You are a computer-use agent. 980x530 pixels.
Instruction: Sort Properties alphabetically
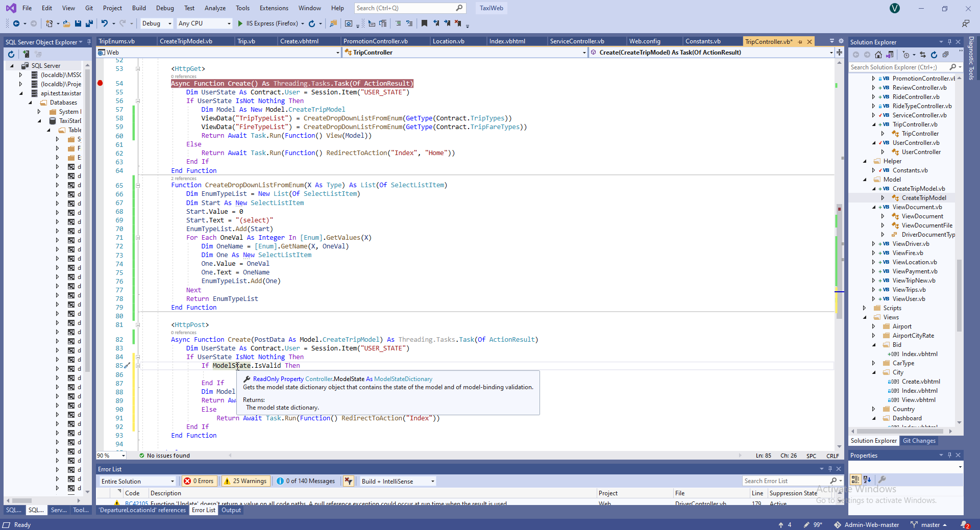(x=867, y=479)
